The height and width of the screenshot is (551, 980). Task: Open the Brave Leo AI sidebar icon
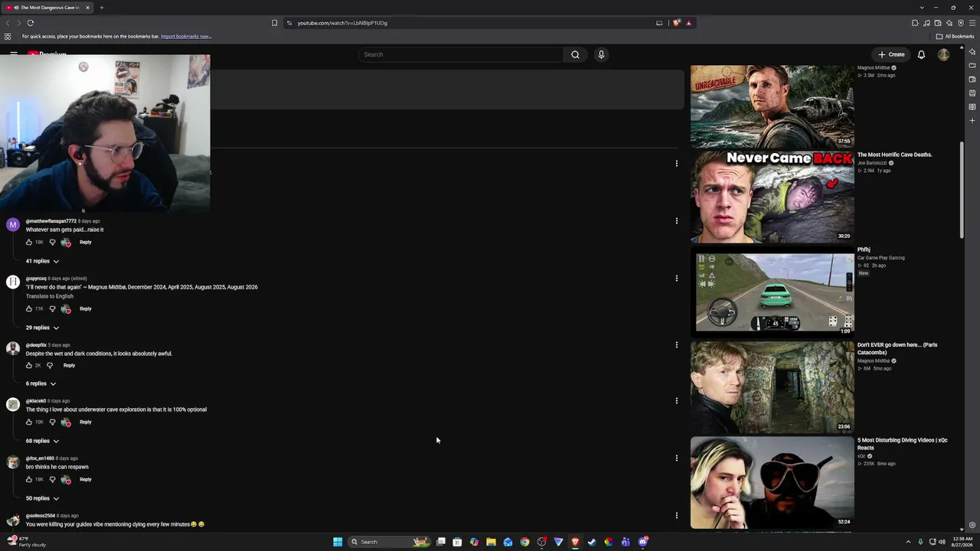point(972,51)
